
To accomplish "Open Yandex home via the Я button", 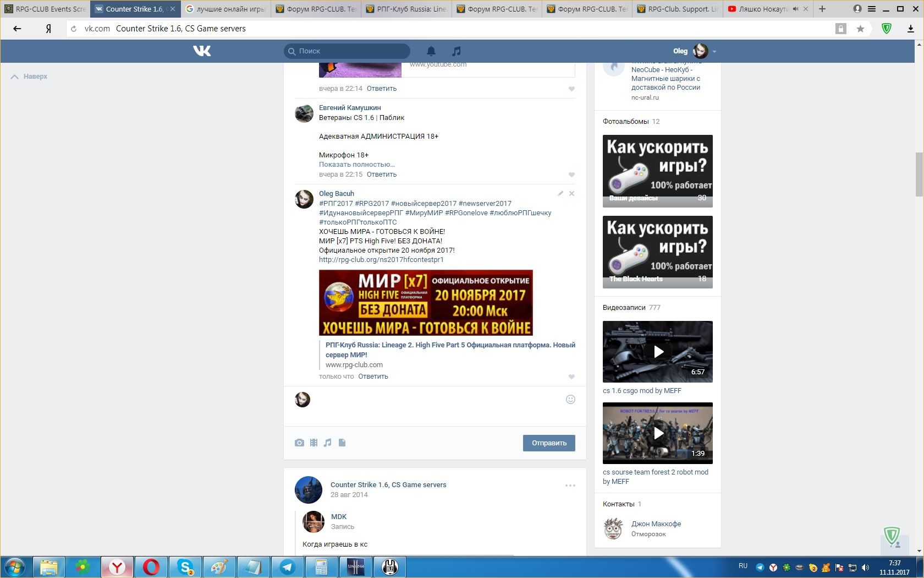I will click(x=48, y=29).
